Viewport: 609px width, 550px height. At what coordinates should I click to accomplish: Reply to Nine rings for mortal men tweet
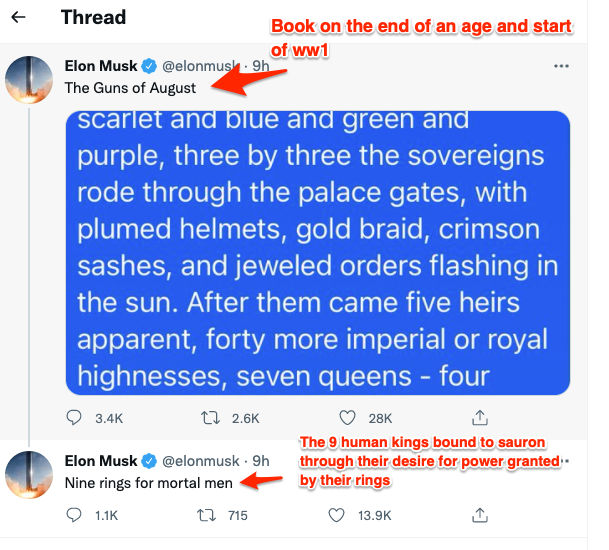(74, 515)
